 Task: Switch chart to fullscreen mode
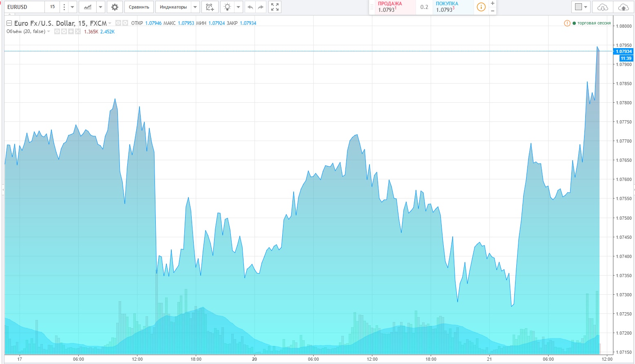[275, 7]
